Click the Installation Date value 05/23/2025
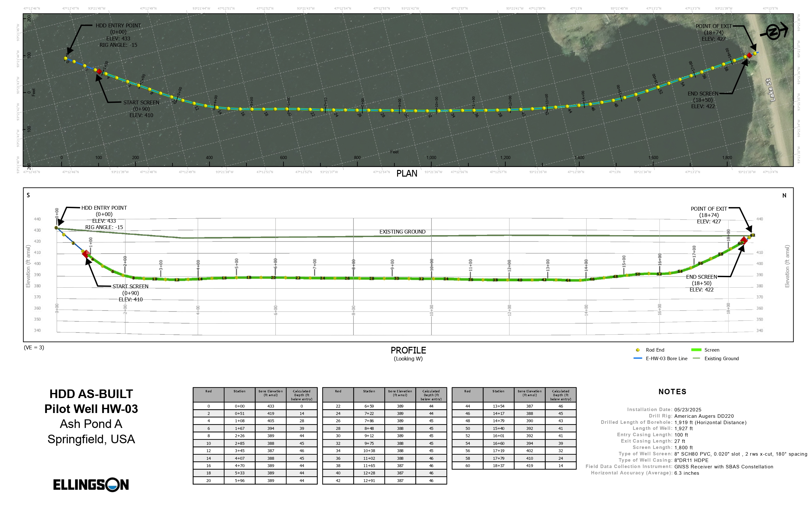The image size is (812, 525). 687,410
